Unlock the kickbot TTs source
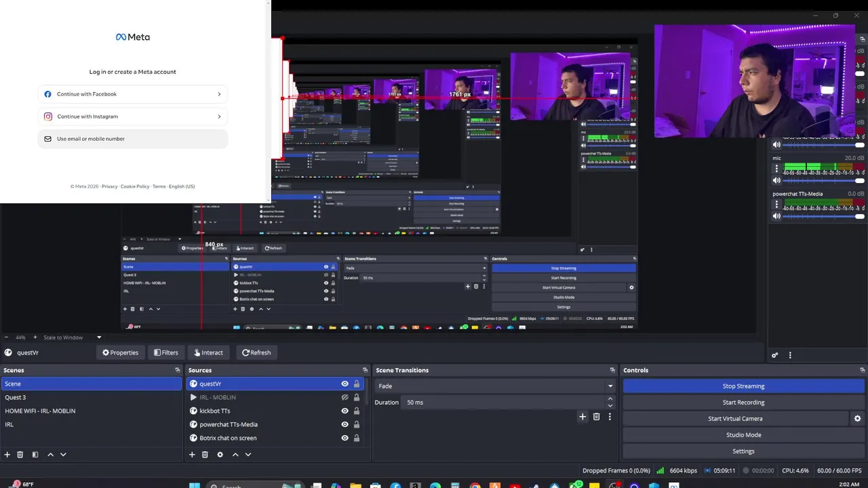Screen dimensions: 868x488 (357, 411)
